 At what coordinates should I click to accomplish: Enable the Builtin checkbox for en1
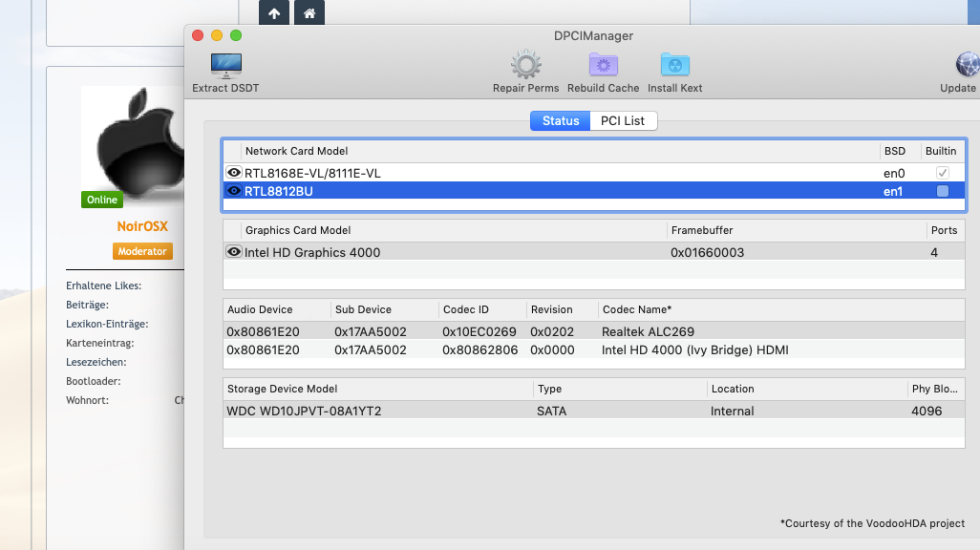pos(942,191)
